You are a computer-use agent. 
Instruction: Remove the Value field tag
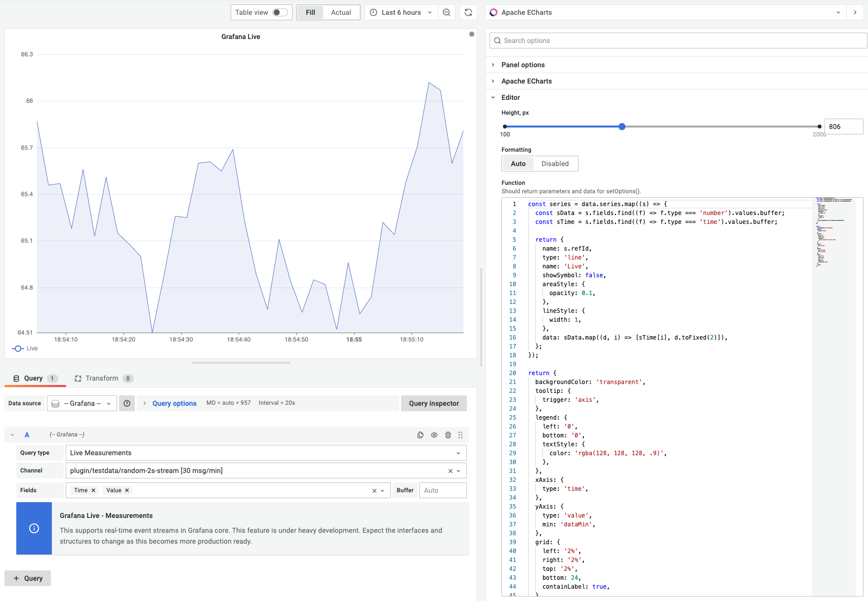pyautogui.click(x=127, y=490)
